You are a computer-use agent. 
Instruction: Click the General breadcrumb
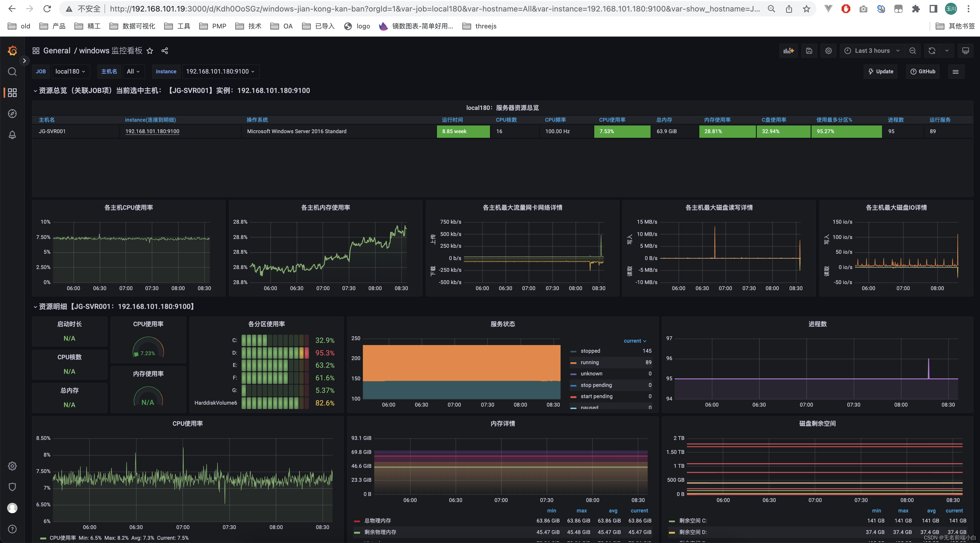57,51
